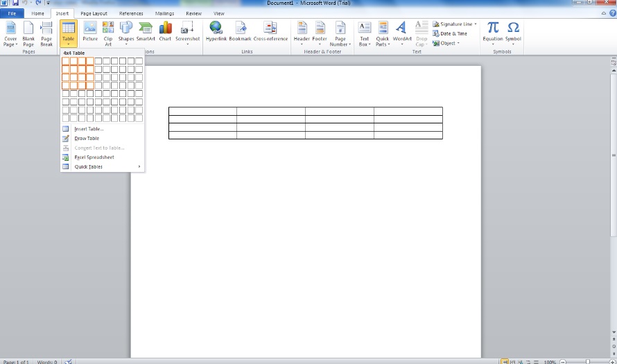Viewport: 617px width, 364px height.
Task: Open the Object dropdown arrow
Action: [459, 43]
